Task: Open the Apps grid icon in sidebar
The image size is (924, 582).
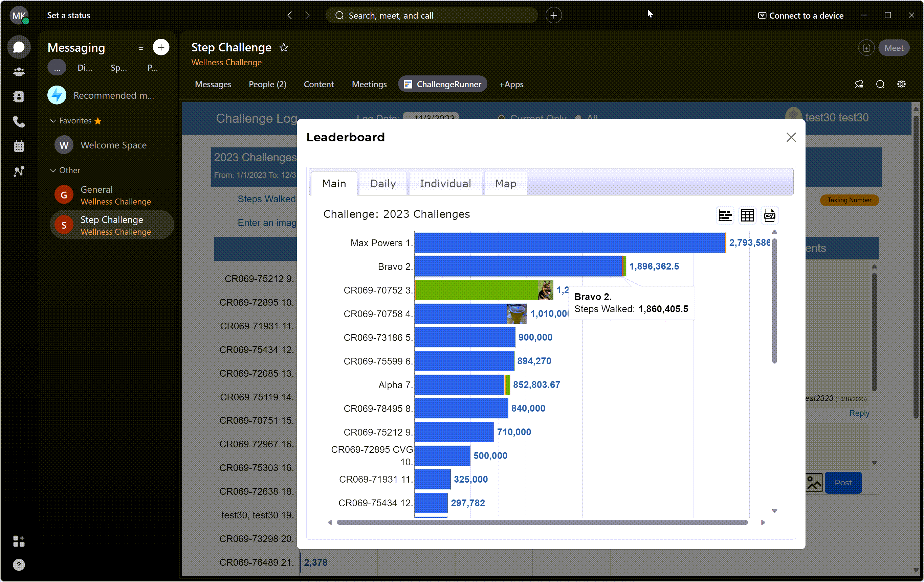Action: point(18,541)
